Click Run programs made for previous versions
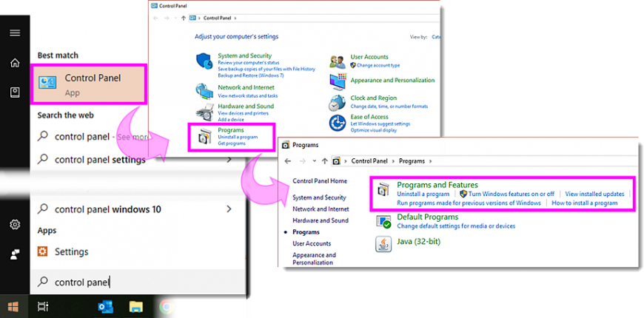The image size is (644, 318). click(x=469, y=203)
